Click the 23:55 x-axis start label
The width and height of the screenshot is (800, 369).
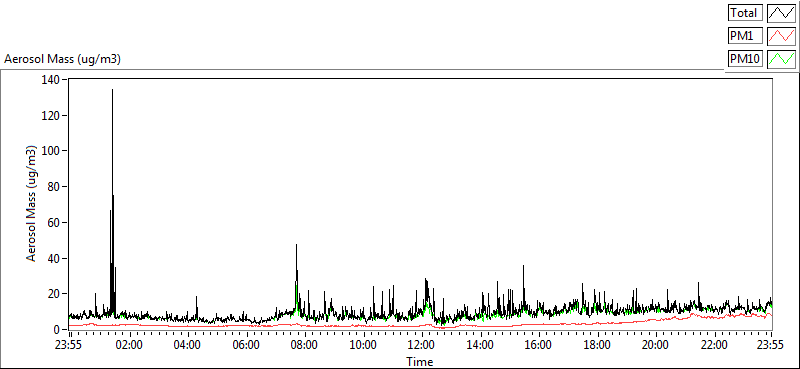tap(71, 345)
